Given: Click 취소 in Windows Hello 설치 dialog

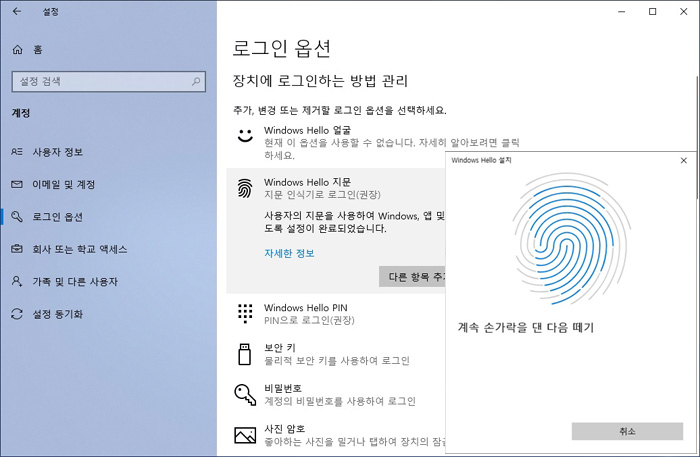Looking at the screenshot, I should pyautogui.click(x=627, y=431).
